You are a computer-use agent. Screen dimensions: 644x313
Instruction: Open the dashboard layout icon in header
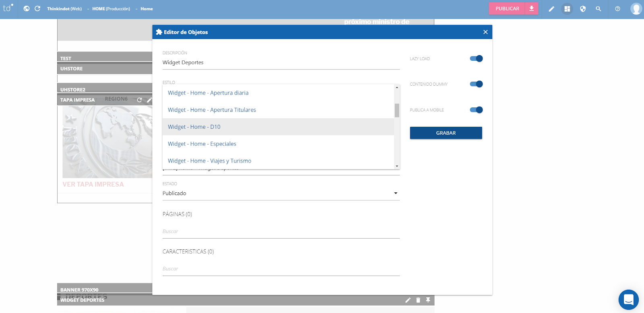pos(567,9)
